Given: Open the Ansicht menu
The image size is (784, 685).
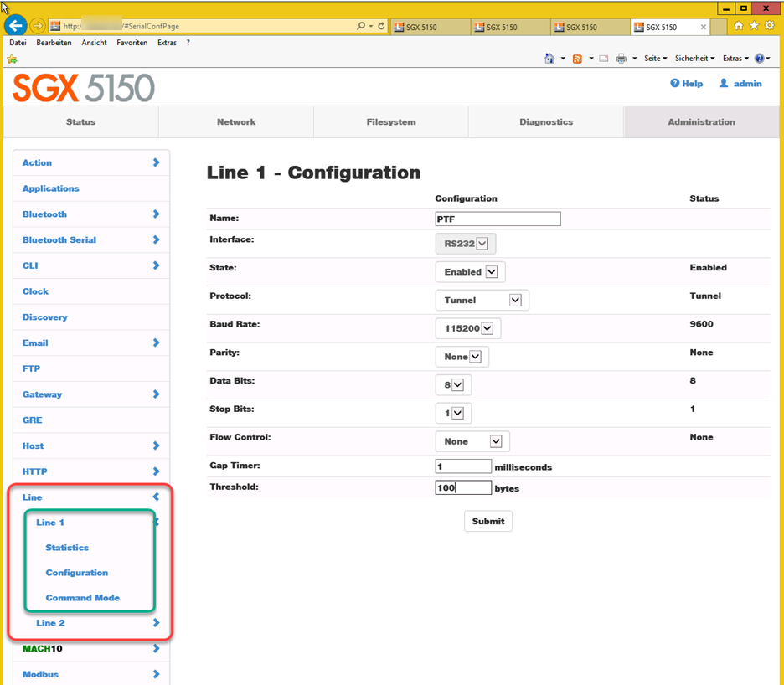Looking at the screenshot, I should [95, 43].
